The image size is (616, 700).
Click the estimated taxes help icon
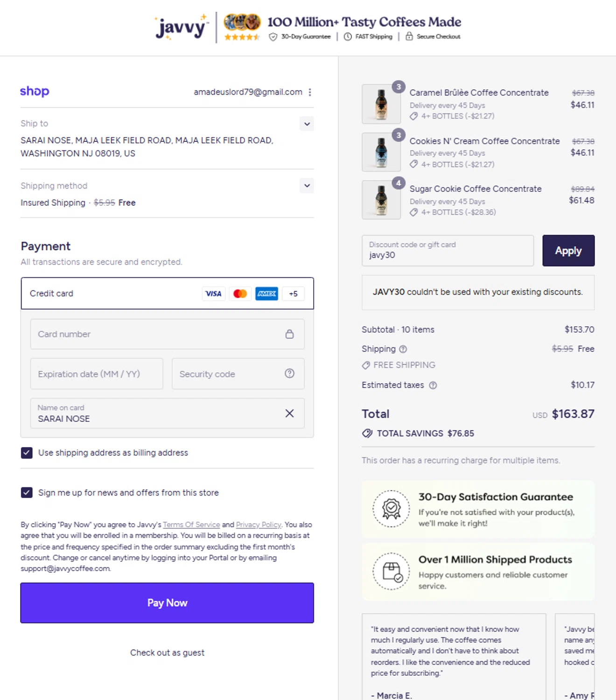[x=433, y=385]
